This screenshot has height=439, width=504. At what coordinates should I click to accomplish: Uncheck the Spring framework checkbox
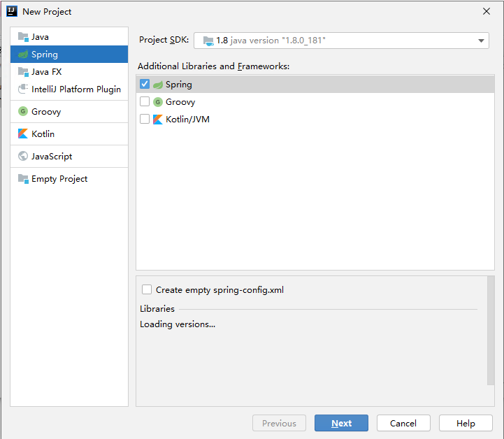145,84
